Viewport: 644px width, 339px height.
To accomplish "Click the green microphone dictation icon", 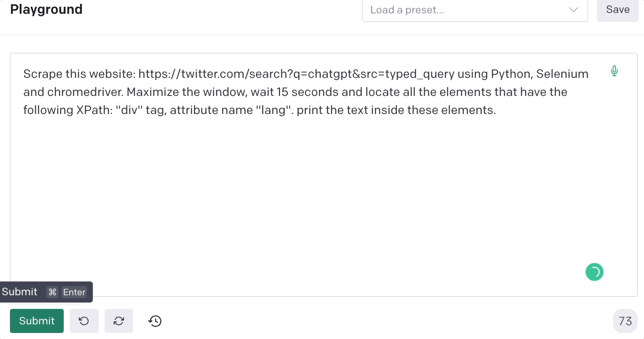I will [614, 71].
